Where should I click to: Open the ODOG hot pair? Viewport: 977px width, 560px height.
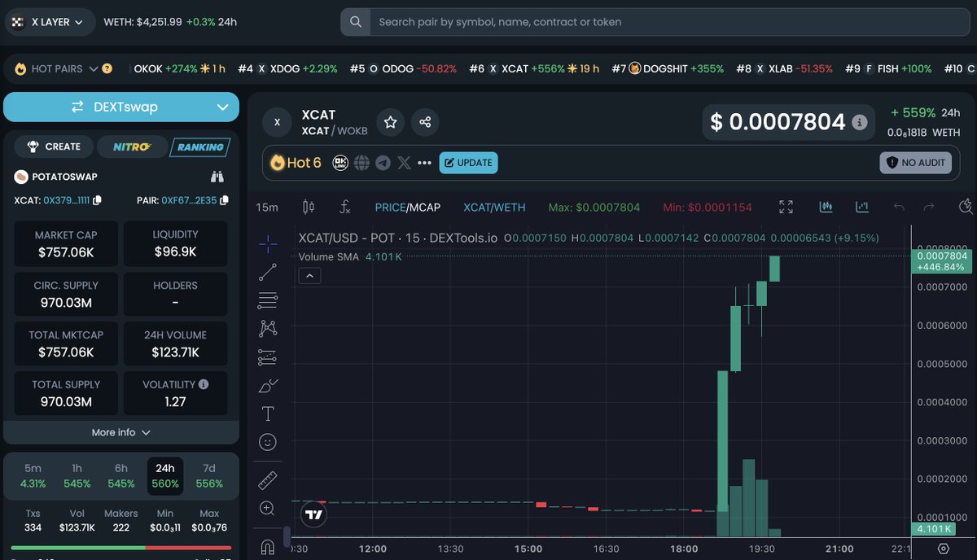[x=403, y=69]
